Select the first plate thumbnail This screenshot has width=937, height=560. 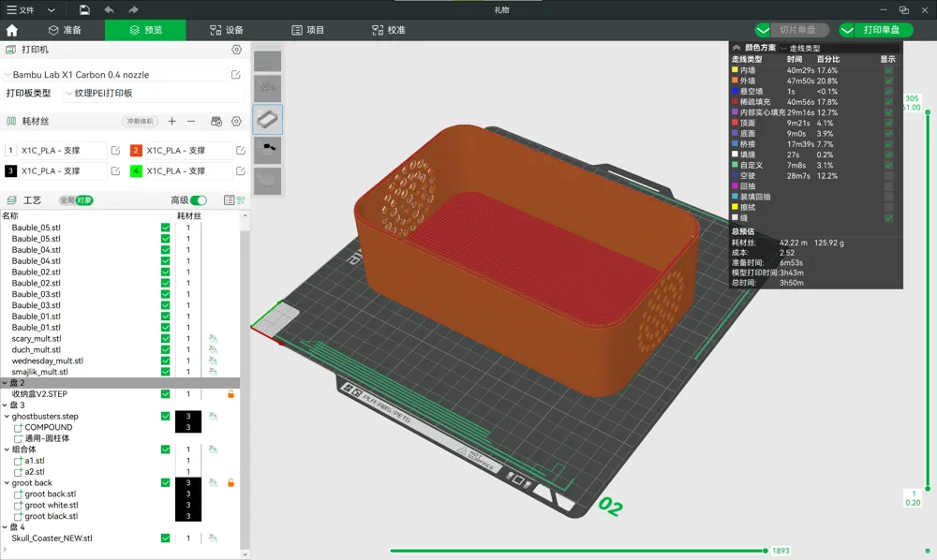pyautogui.click(x=268, y=61)
